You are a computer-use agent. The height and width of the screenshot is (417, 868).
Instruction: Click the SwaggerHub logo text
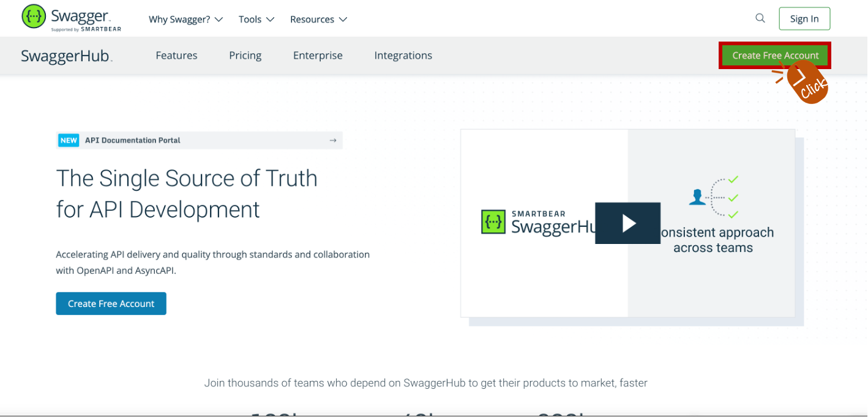point(67,56)
